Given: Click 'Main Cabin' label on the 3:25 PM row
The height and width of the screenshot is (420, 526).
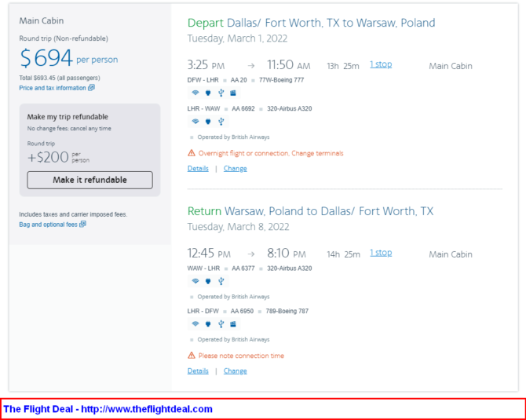Looking at the screenshot, I should click(451, 66).
